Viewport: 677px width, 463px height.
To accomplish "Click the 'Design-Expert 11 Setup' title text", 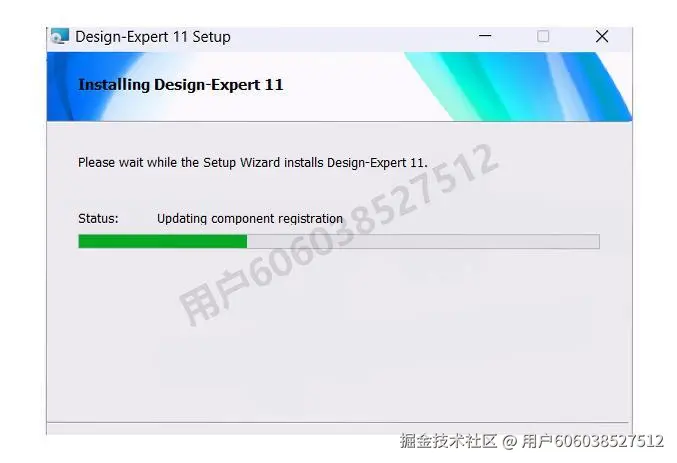I will [x=153, y=37].
